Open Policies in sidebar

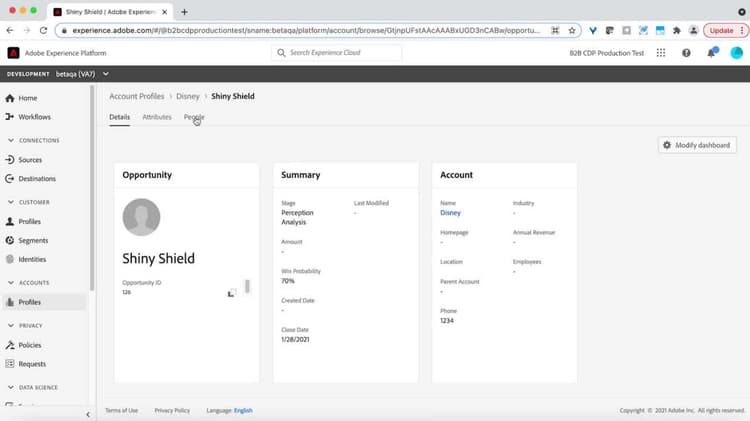23,345
